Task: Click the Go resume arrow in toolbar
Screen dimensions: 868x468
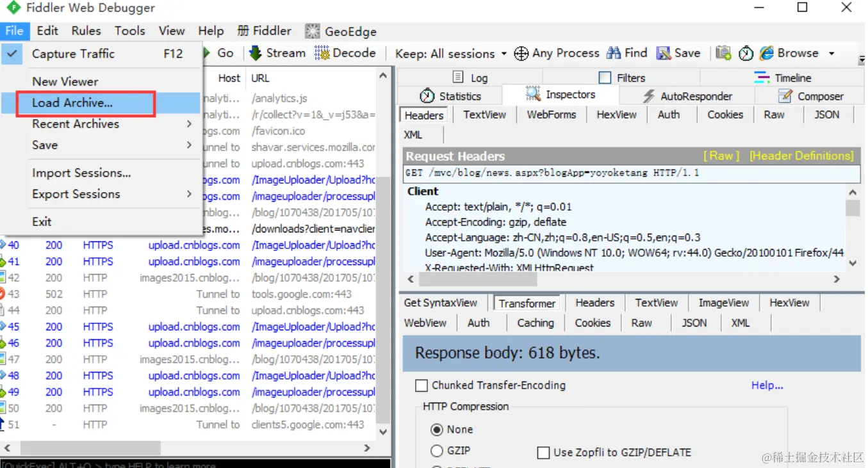Action: pos(207,53)
